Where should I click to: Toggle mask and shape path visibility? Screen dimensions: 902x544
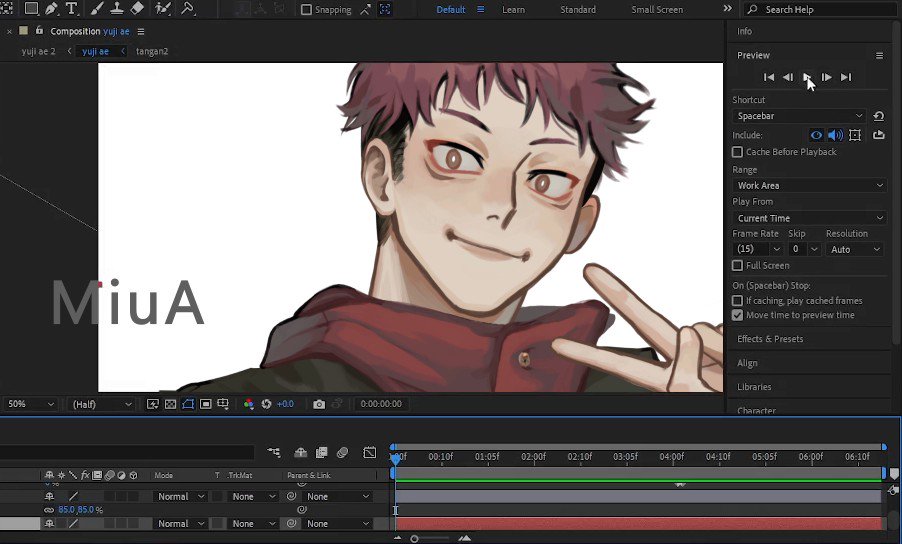point(188,404)
